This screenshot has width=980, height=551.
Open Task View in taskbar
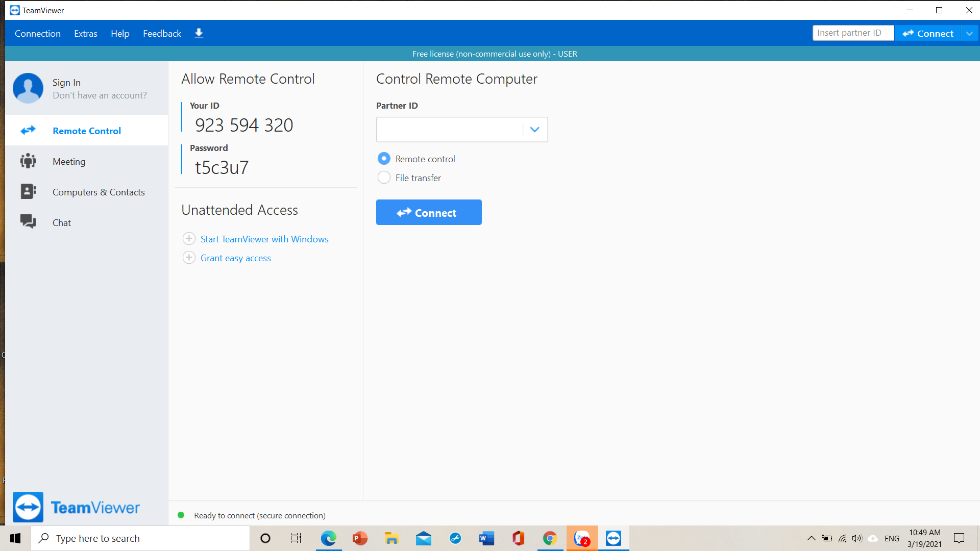(x=296, y=538)
